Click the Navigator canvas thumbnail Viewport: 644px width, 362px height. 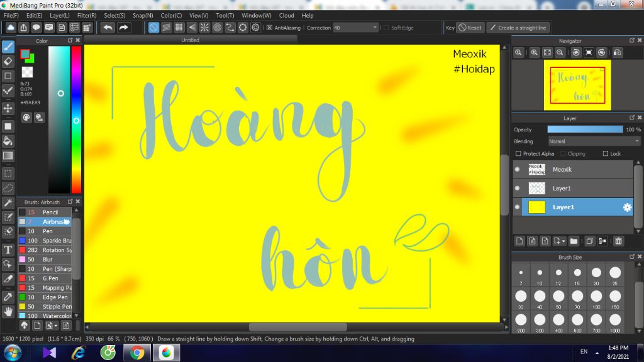click(x=577, y=85)
